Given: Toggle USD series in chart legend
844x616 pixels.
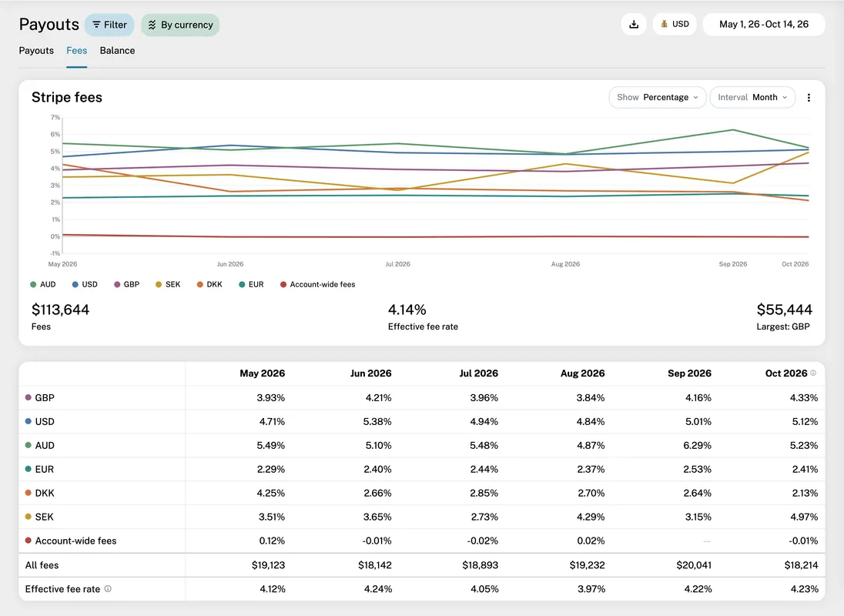Looking at the screenshot, I should pos(85,284).
